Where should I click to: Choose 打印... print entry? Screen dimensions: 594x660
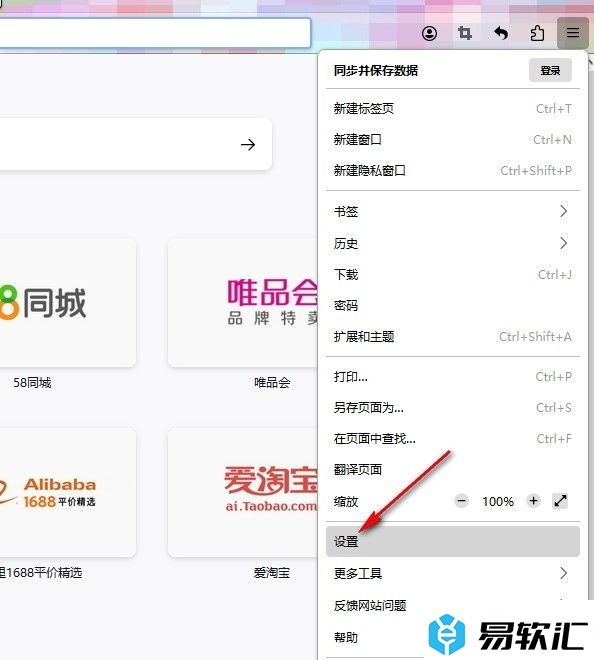[453, 376]
